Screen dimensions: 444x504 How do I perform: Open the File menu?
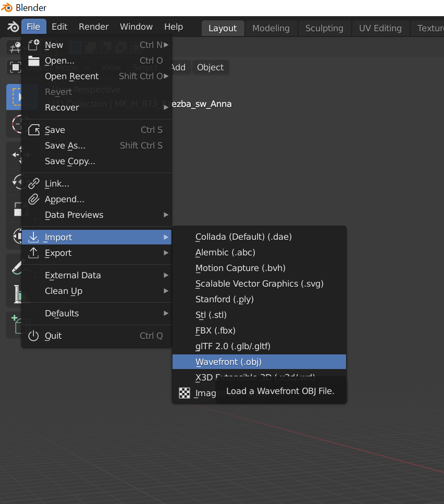34,27
